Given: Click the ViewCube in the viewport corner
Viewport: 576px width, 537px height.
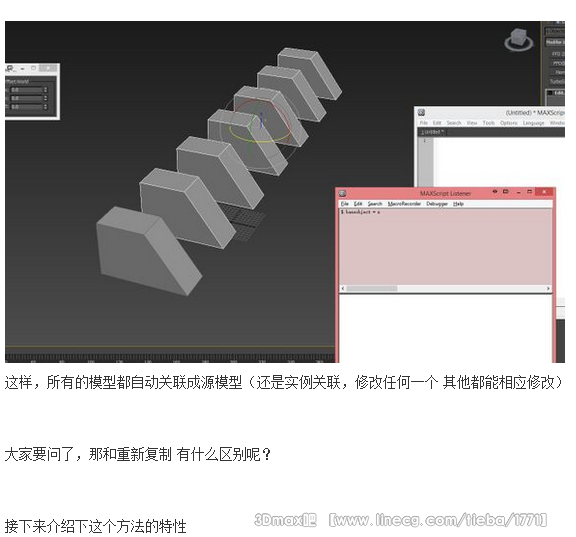Looking at the screenshot, I should pyautogui.click(x=518, y=40).
